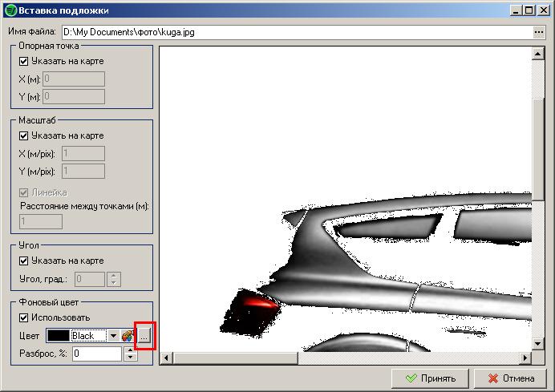Image resolution: width=555 pixels, height=392 pixels.
Task: Click the ellipsis button next to color palette
Action: click(144, 337)
